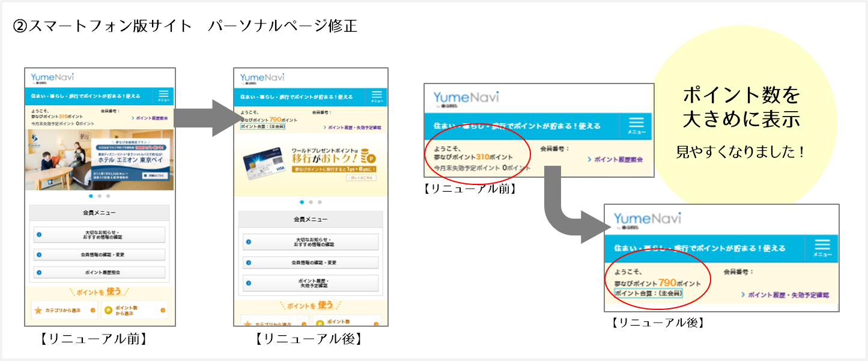Click the P coin icon in 移行がおトク banner

pos(371,159)
